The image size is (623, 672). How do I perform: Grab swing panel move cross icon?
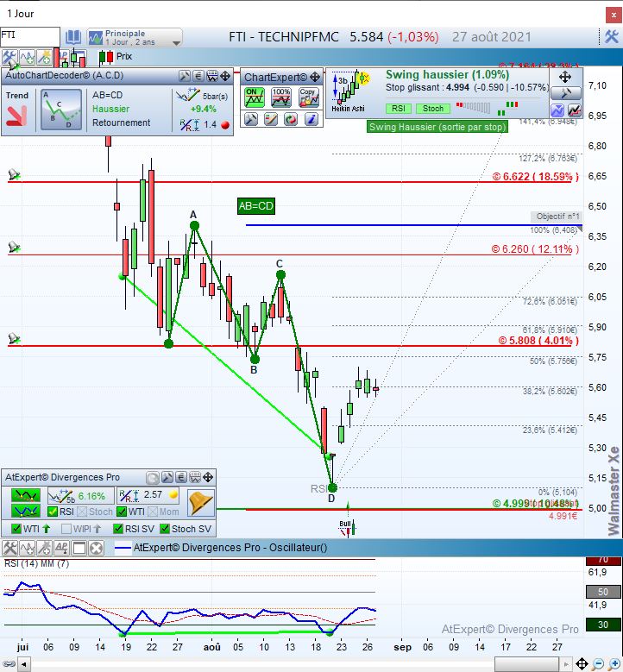[565, 77]
